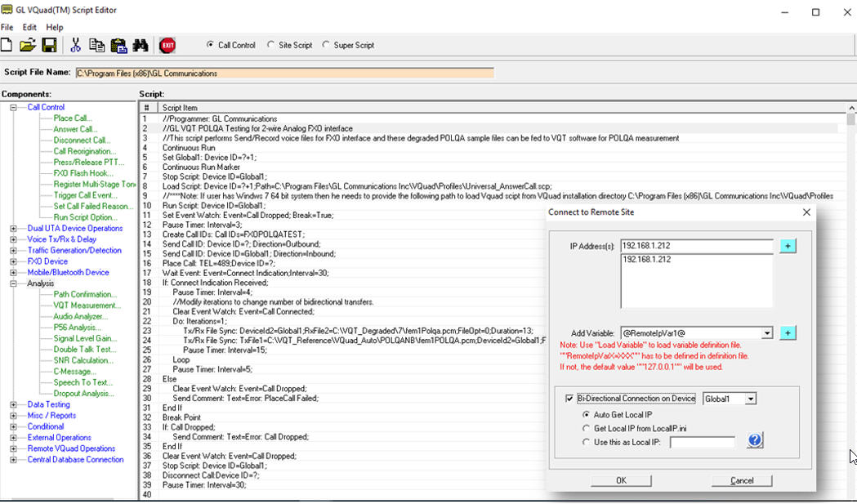Click the Open folder icon
Screen dimensions: 857x504
point(28,45)
